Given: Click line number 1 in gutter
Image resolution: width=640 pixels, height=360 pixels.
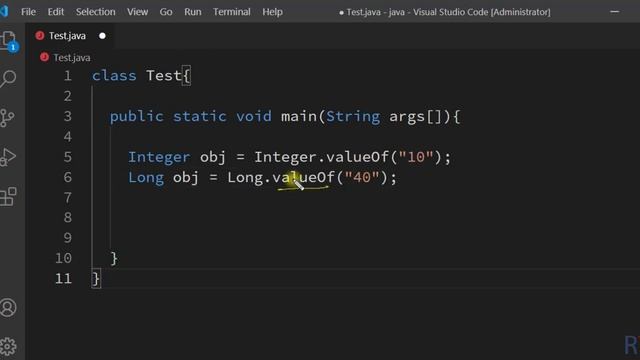Looking at the screenshot, I should [67, 76].
